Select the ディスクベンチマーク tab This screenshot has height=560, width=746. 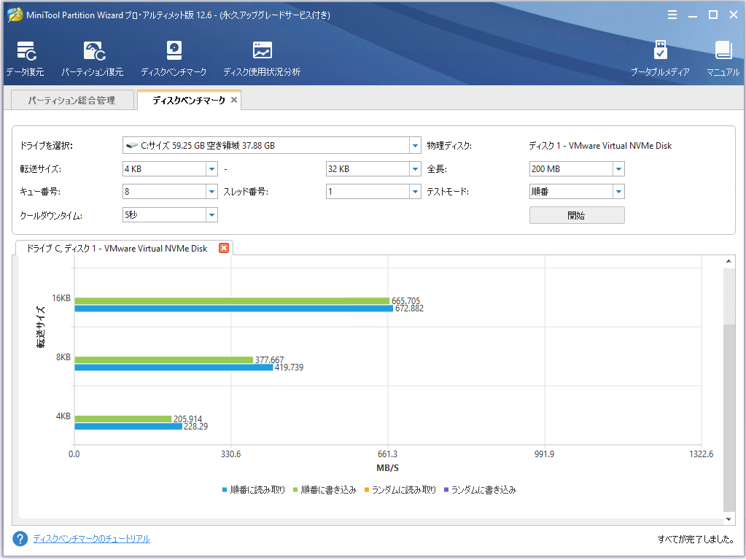[x=189, y=100]
